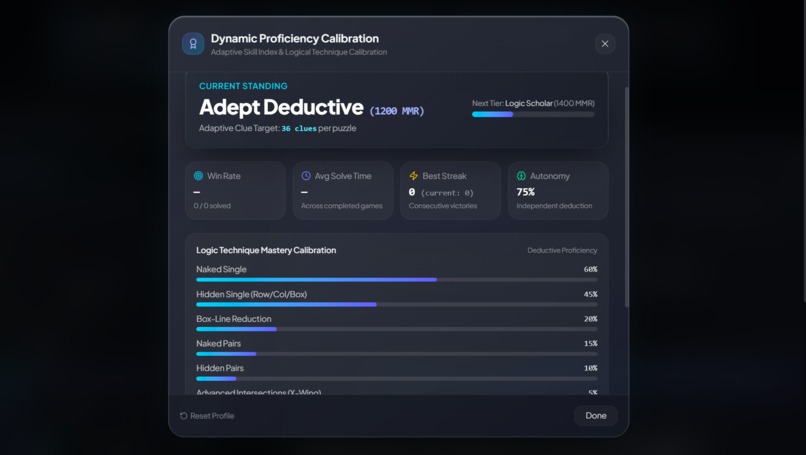
Task: Click the Logic Scholar next tier label
Action: [528, 103]
